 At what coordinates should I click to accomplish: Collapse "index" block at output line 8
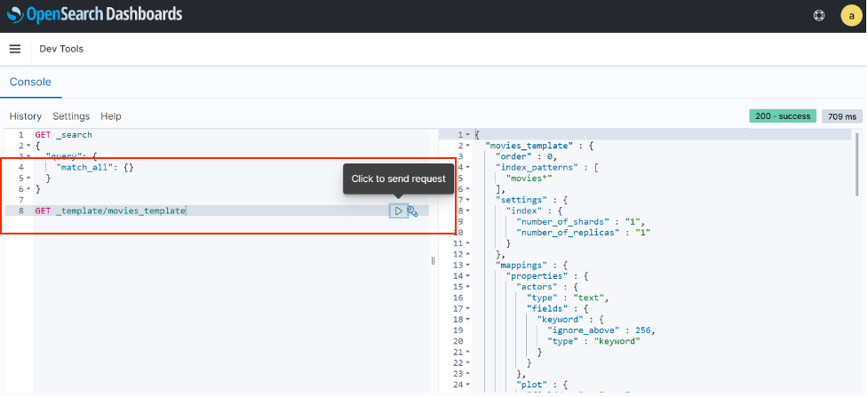click(468, 211)
